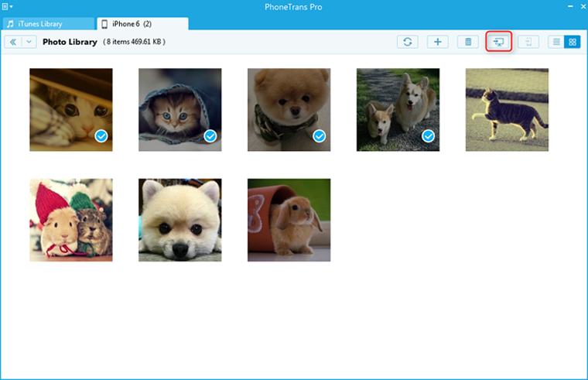Expand the category dropdown beside the back button
588x380 pixels.
click(x=29, y=42)
